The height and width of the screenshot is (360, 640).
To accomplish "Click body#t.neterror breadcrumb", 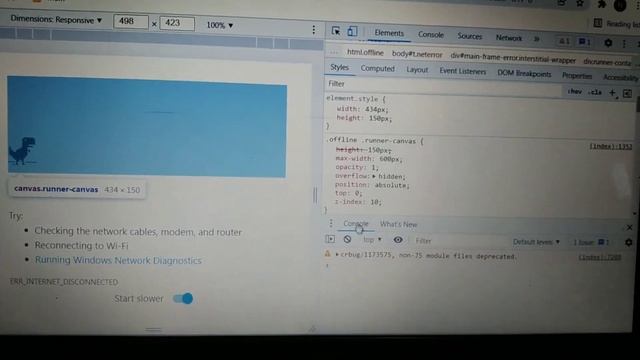I will pos(417,54).
